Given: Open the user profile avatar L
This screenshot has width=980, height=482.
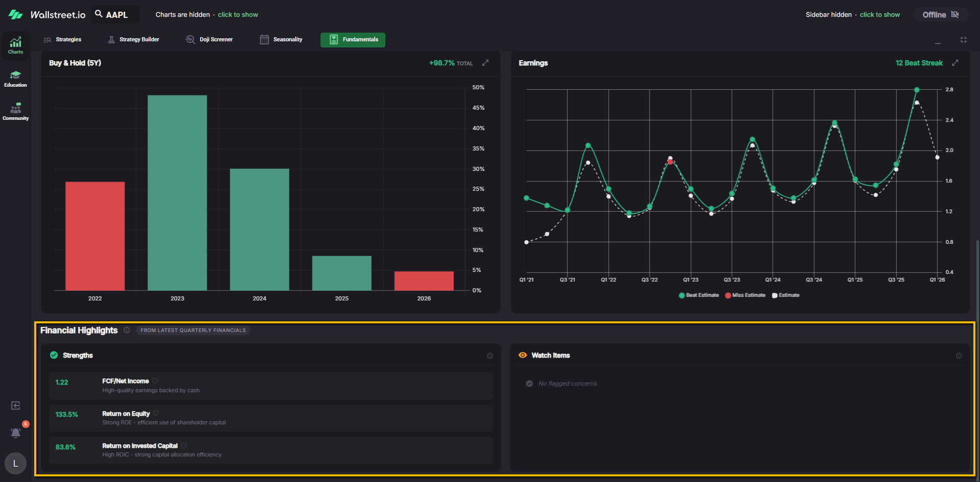Looking at the screenshot, I should click(15, 464).
